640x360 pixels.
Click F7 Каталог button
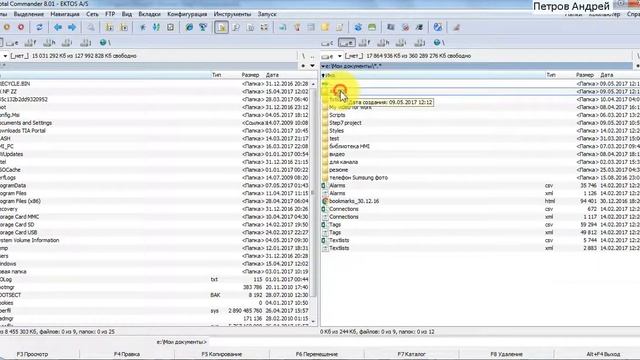pos(411,354)
